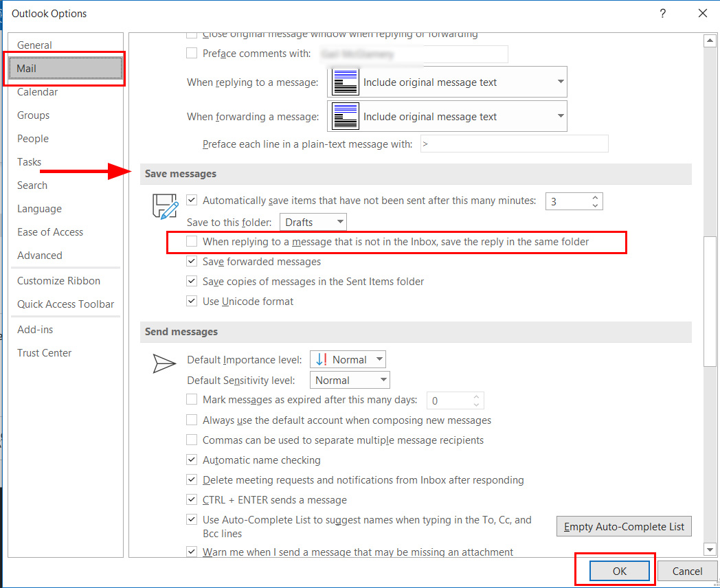This screenshot has width=720, height=588.
Task: Increase the auto-save minutes with up arrow
Action: pyautogui.click(x=595, y=197)
